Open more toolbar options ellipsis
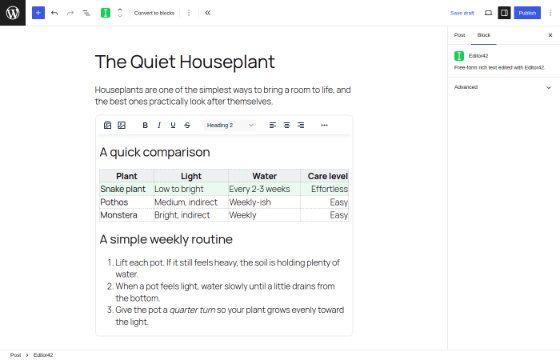The image size is (560, 360). pyautogui.click(x=324, y=125)
